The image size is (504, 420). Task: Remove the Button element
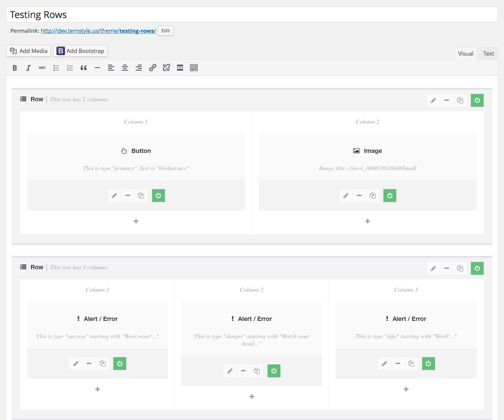(128, 196)
